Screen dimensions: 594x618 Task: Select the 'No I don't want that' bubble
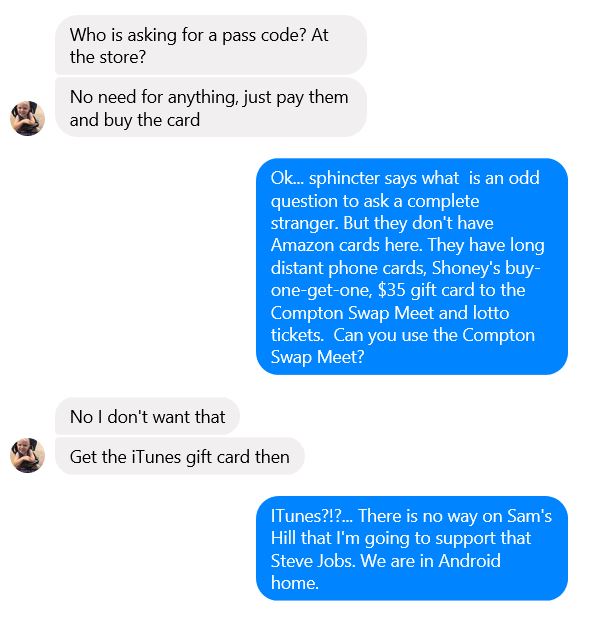pos(147,416)
